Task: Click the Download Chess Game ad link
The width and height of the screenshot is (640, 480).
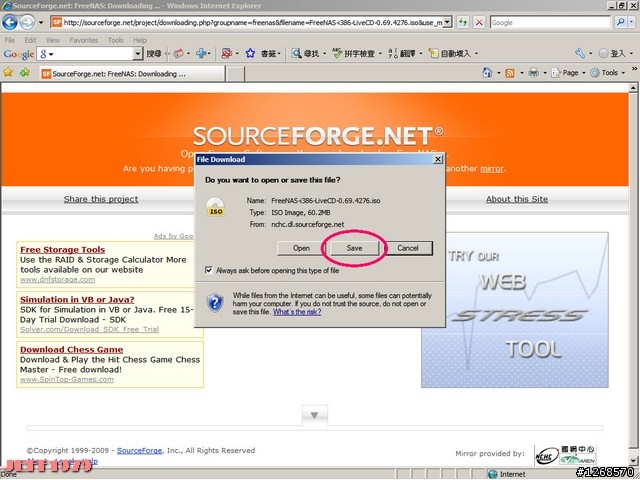Action: (x=71, y=349)
